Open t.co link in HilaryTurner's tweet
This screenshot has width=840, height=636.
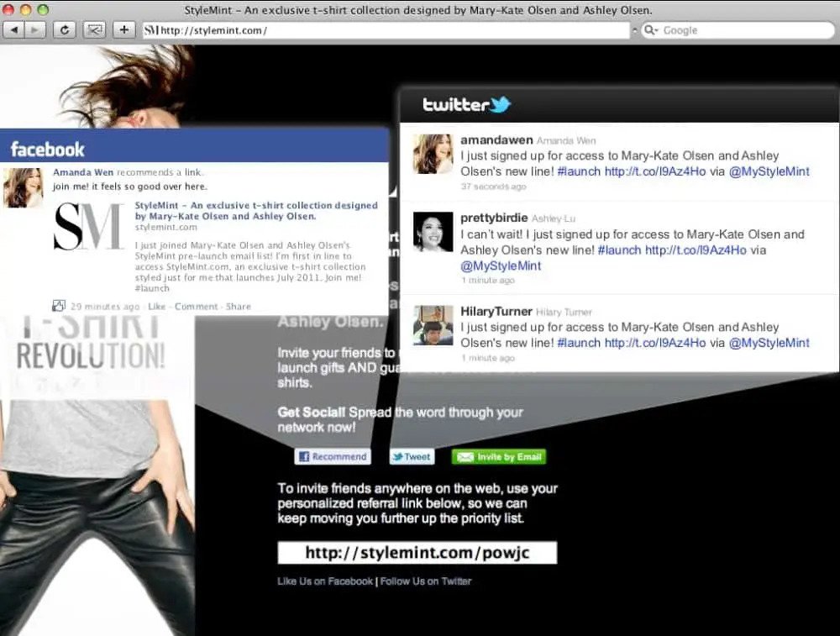[x=655, y=343]
